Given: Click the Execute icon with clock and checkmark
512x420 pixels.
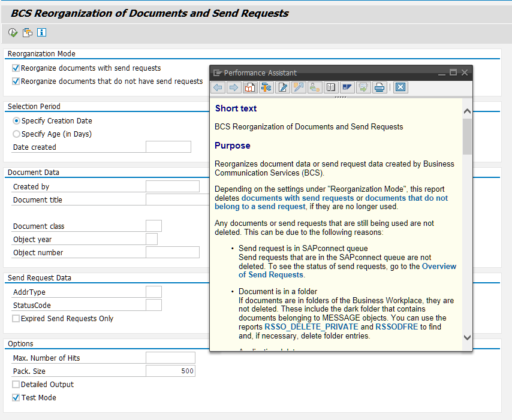Looking at the screenshot, I should (13, 32).
